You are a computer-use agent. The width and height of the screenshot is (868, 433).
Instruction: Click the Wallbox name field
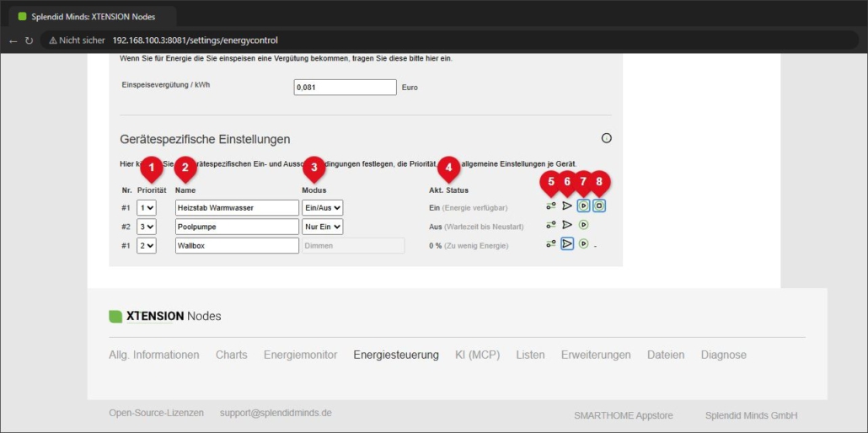point(237,245)
